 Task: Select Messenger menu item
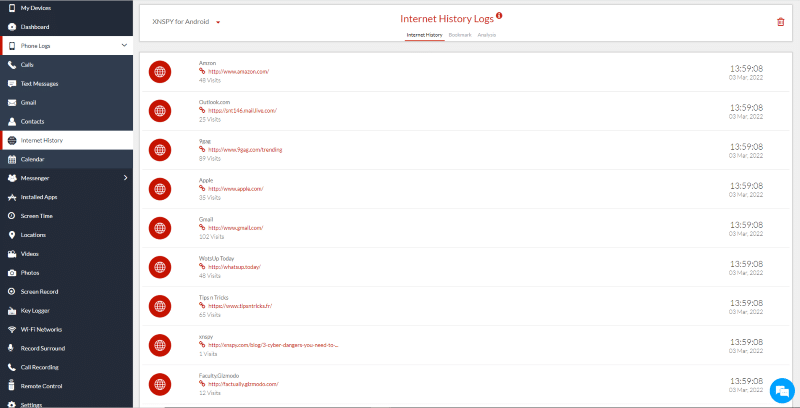pos(66,178)
